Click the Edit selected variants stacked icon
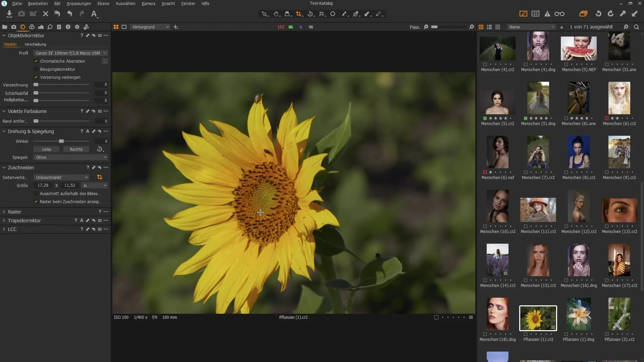Viewport: 644px width, 362px height. pos(583,14)
